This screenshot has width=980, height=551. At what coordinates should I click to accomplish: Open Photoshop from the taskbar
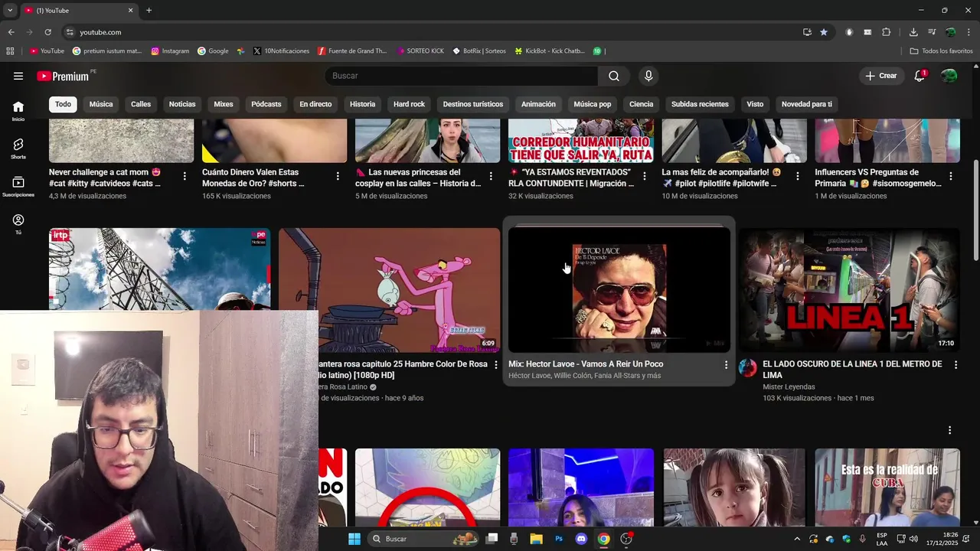point(559,539)
